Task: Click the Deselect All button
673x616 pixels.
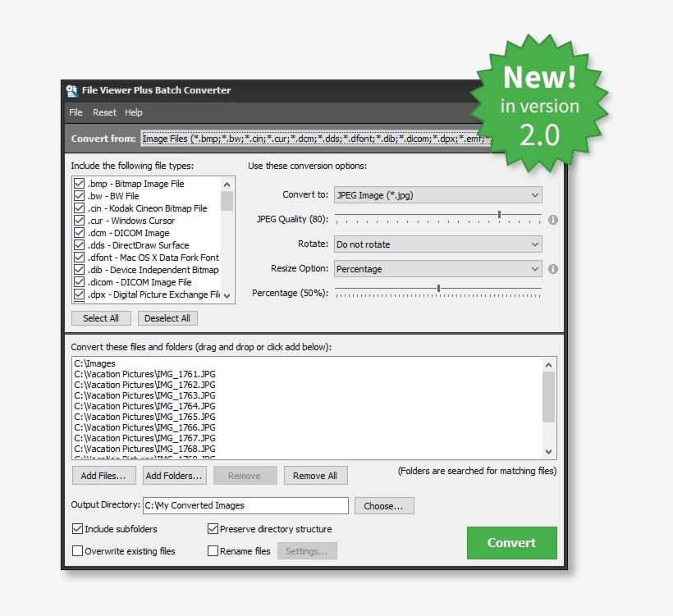Action: click(x=167, y=318)
